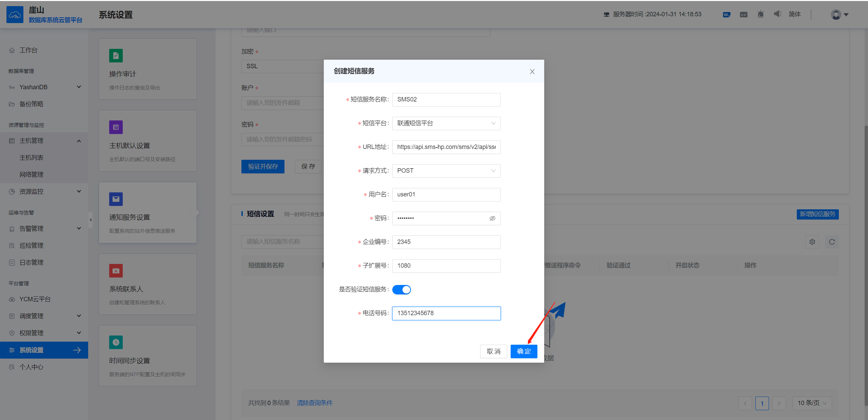Collapse the sidebar with the handle arrow
The image size is (868, 420).
tap(91, 220)
